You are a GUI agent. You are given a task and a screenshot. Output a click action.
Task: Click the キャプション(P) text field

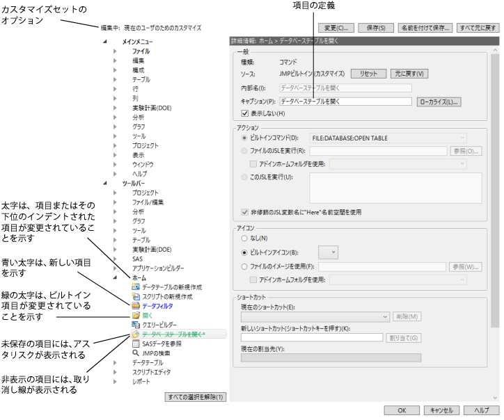click(345, 102)
